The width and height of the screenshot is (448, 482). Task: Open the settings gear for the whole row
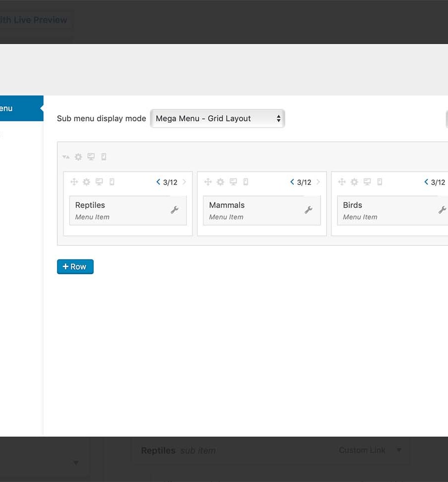pyautogui.click(x=78, y=157)
